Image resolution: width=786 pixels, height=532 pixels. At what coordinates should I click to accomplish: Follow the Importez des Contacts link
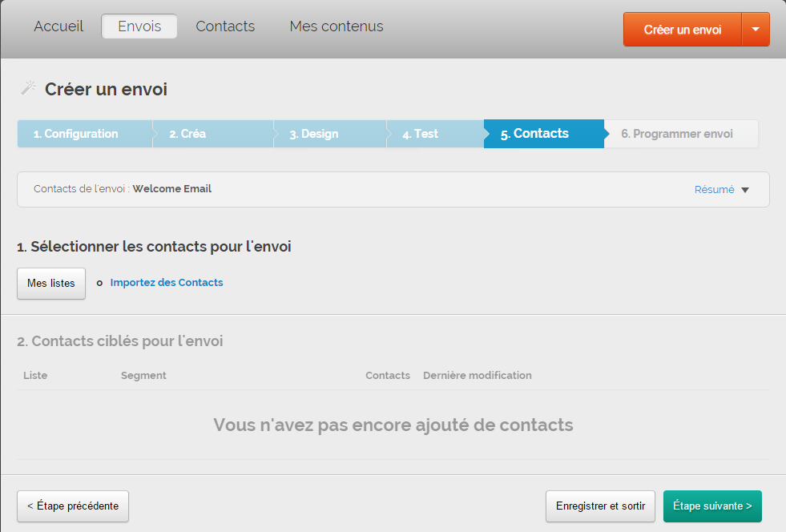coord(167,283)
